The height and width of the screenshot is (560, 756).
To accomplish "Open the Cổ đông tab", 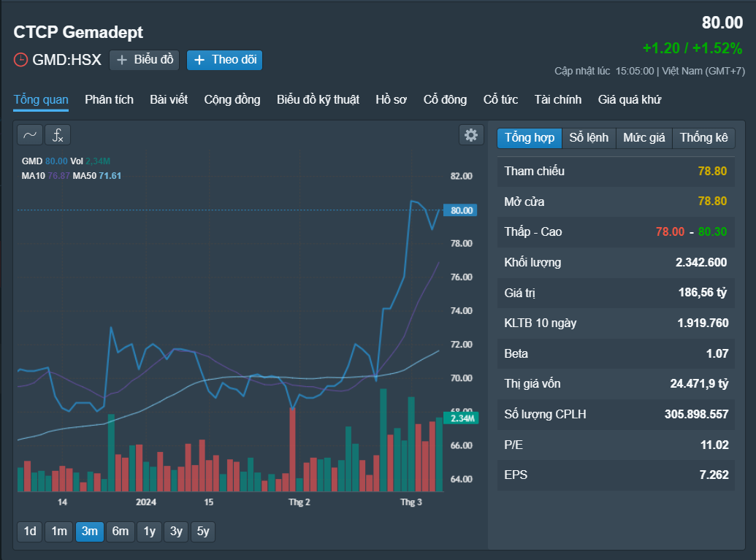I will point(445,100).
